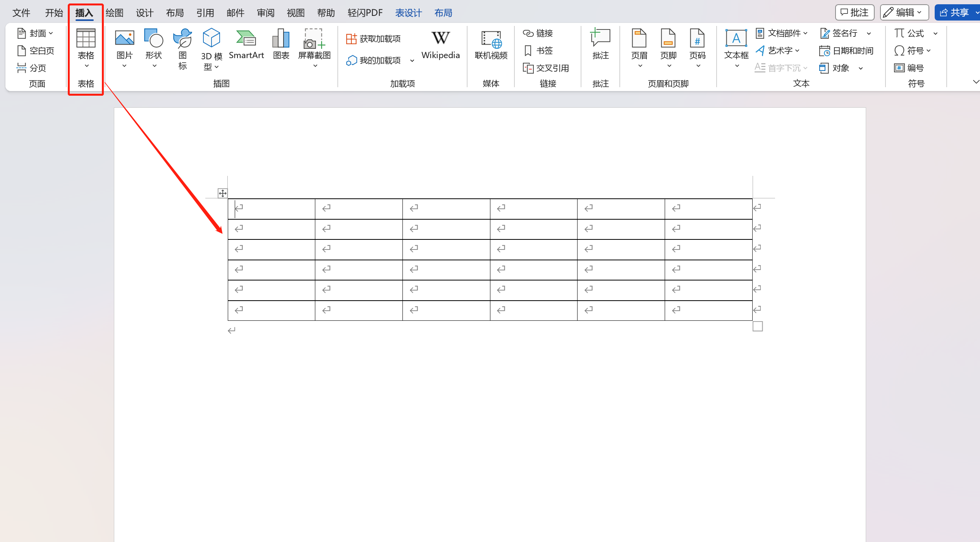Click the 批注 comments button top right
980x542 pixels.
point(854,13)
